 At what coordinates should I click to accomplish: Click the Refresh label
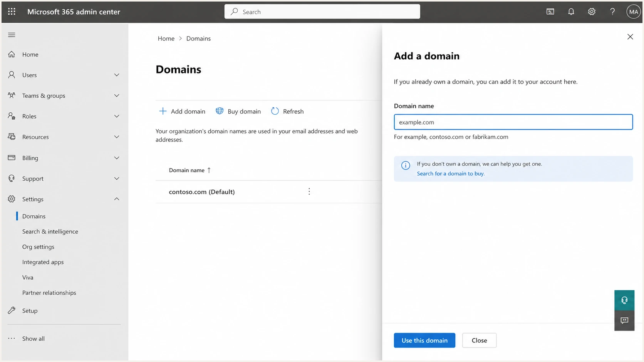(293, 111)
